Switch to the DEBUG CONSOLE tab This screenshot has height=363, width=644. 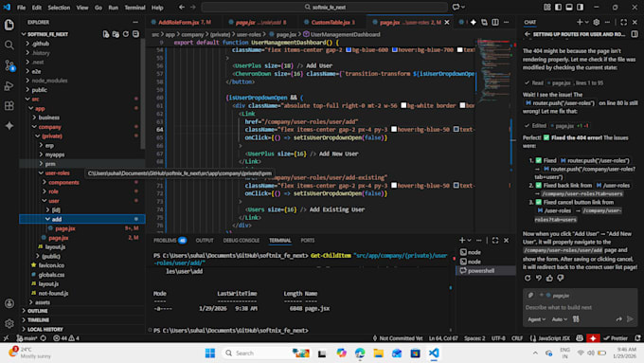pyautogui.click(x=241, y=240)
